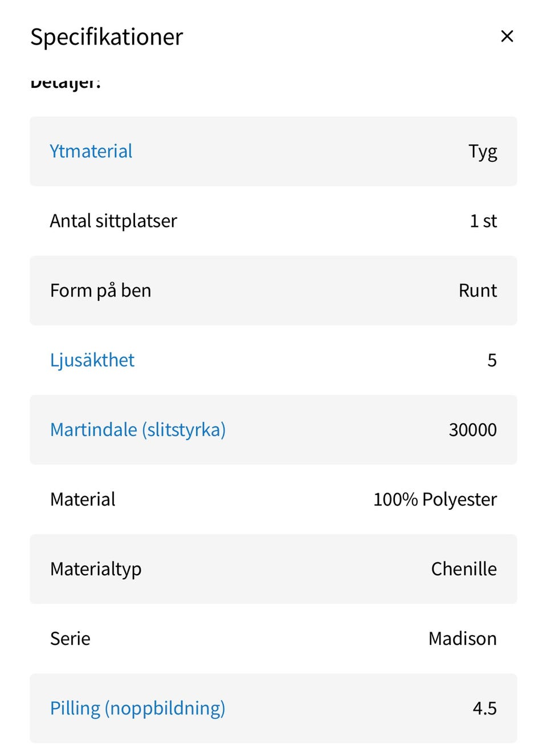Click the 1 st seat count value
The width and height of the screenshot is (547, 756).
pyautogui.click(x=483, y=221)
